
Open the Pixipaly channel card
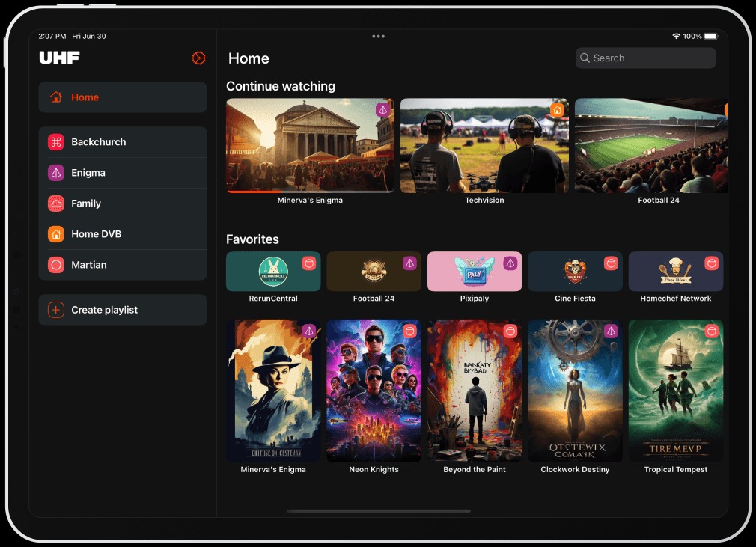tap(475, 272)
